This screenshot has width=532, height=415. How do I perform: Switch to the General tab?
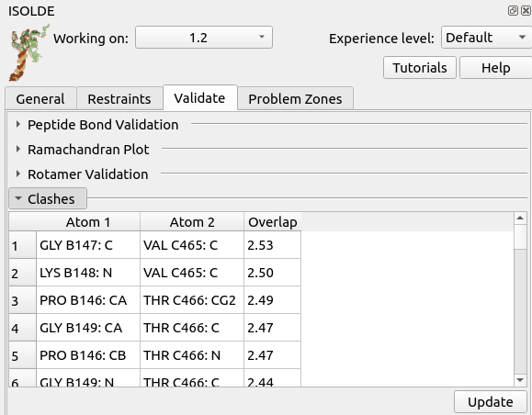pyautogui.click(x=40, y=99)
